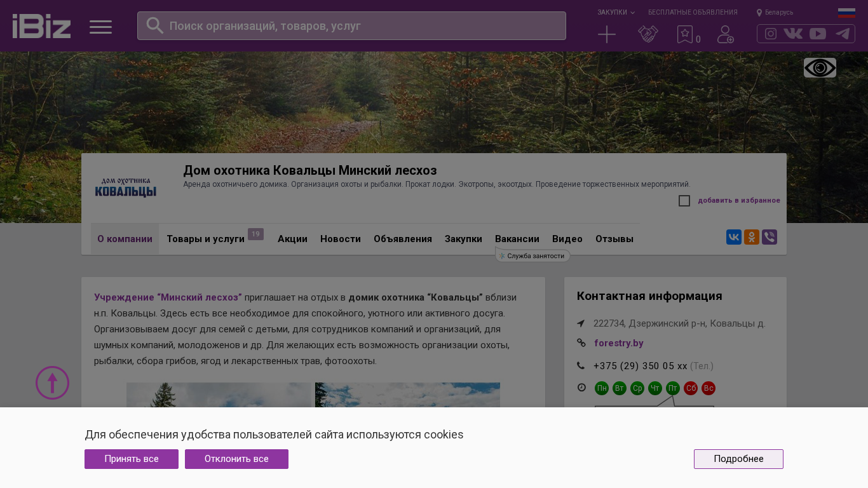Screen dimensions: 868x488
Task: Reject cookies with Отклонить все
Action: (236, 459)
